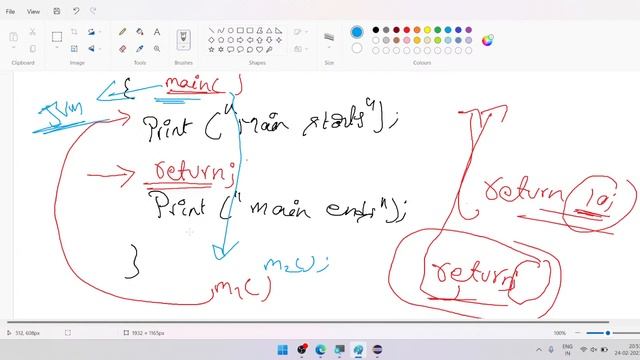This screenshot has width=640, height=360.
Task: Click the Paste clipboard icon
Action: (13, 37)
